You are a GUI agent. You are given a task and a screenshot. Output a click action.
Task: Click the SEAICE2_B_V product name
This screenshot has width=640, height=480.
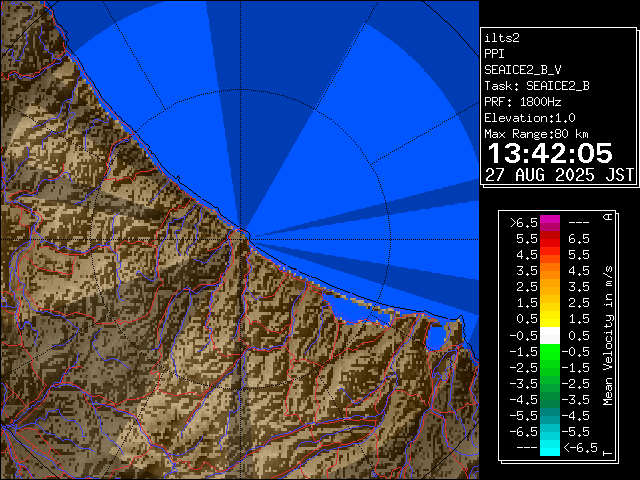(522, 69)
